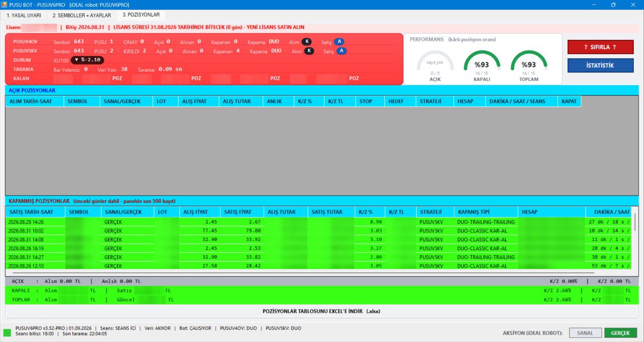The height and width of the screenshot is (342, 644).
Task: Click the 79.80 sale price cell
Action: coord(242,231)
